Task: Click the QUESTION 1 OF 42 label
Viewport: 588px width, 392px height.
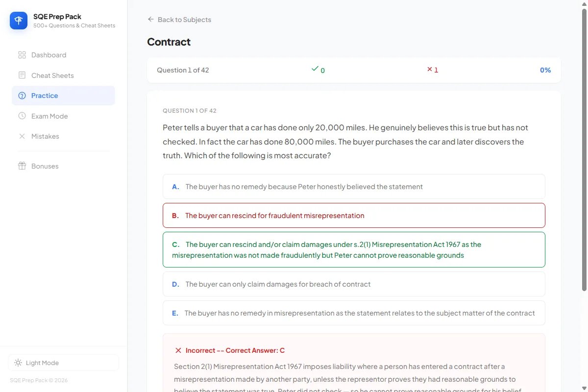Action: pyautogui.click(x=190, y=111)
